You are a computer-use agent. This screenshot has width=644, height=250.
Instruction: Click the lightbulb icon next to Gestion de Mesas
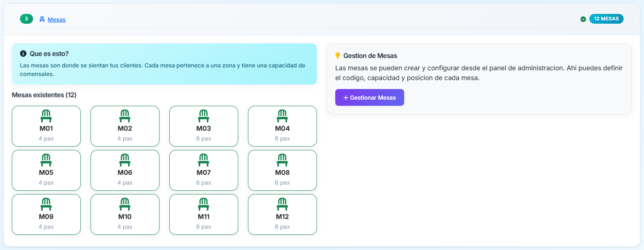tap(338, 56)
